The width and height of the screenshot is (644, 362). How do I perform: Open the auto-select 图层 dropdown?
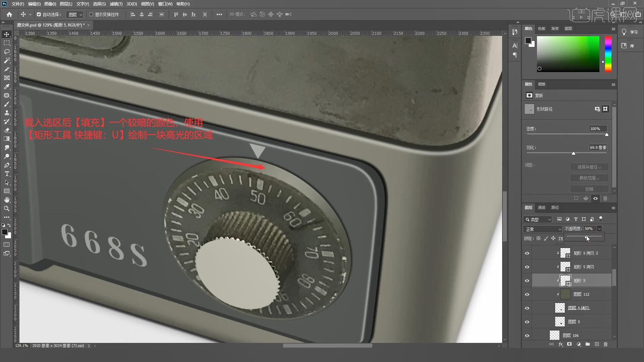pyautogui.click(x=75, y=14)
